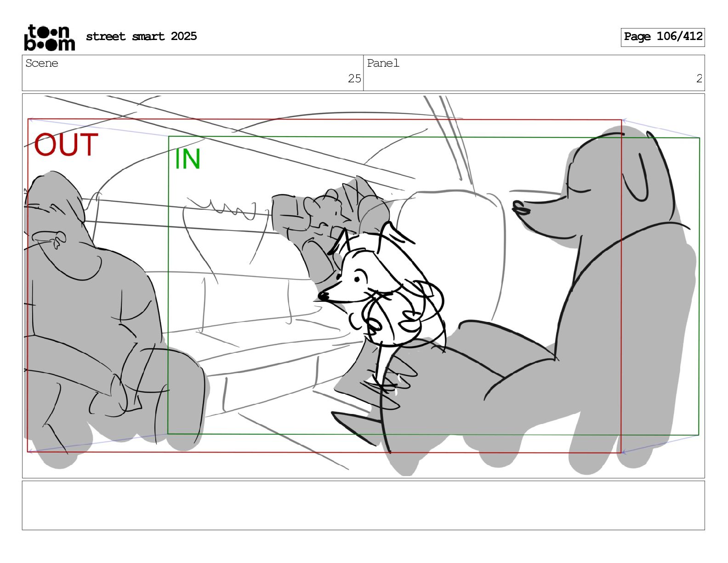Viewport: 728px width, 563px height.
Task: Select panel number '2'
Action: pyautogui.click(x=699, y=79)
